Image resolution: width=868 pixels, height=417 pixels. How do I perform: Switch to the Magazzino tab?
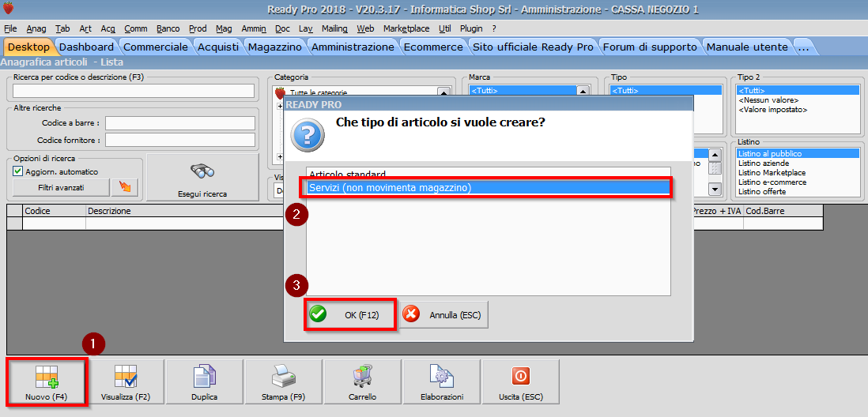pyautogui.click(x=275, y=47)
